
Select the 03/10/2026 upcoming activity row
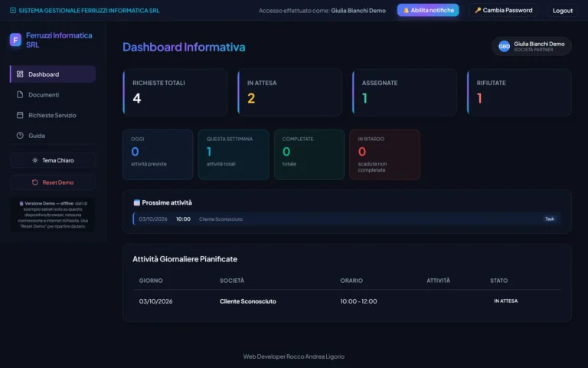point(347,219)
